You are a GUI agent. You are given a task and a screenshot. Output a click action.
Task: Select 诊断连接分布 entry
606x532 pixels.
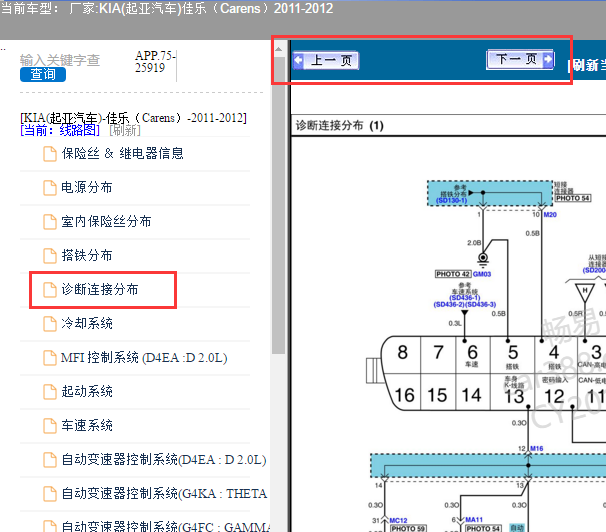point(100,289)
